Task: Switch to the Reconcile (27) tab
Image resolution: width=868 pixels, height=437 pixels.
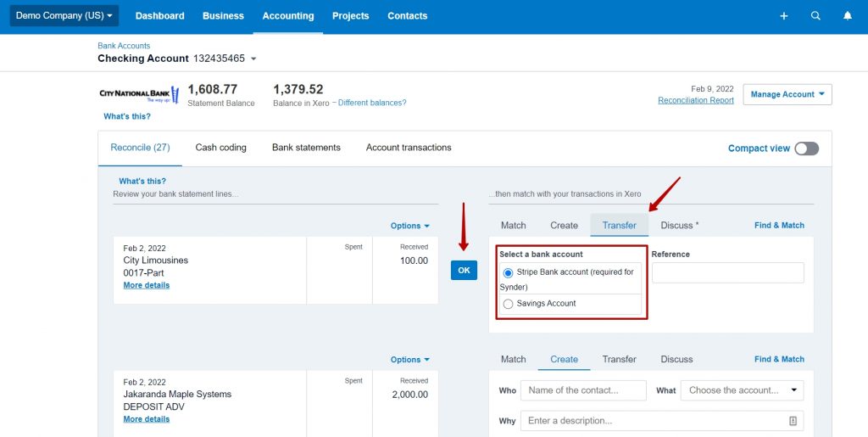Action: (x=140, y=148)
